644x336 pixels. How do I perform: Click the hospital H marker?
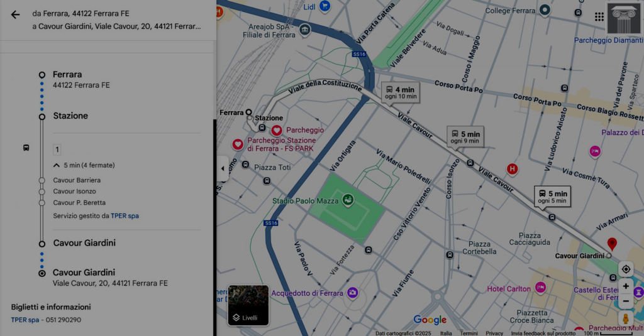512,168
